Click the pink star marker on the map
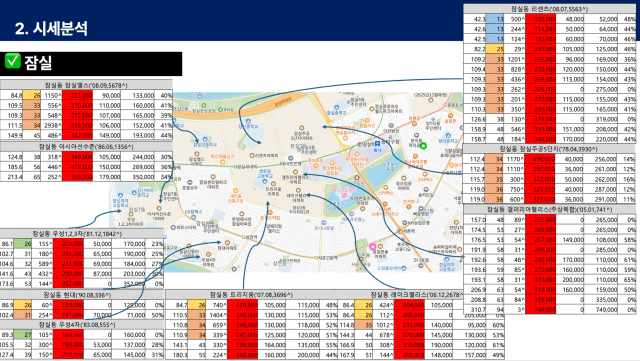Image resolution: width=640 pixels, height=361 pixels. [373, 247]
